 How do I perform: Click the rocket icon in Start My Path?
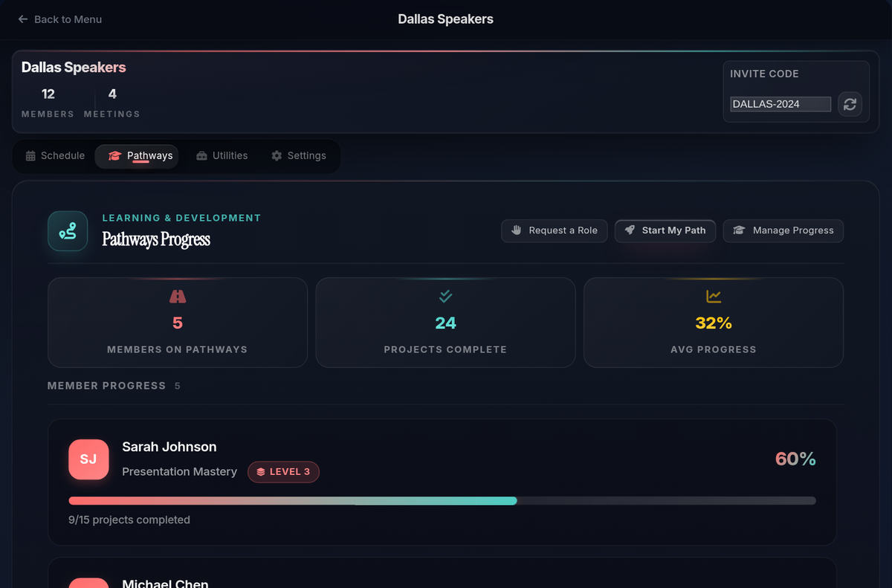pyautogui.click(x=630, y=230)
